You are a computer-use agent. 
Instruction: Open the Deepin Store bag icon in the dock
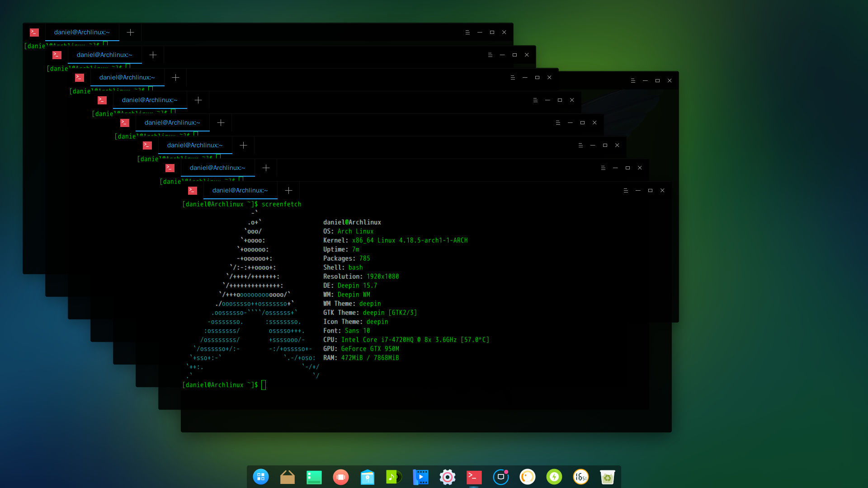tap(367, 477)
